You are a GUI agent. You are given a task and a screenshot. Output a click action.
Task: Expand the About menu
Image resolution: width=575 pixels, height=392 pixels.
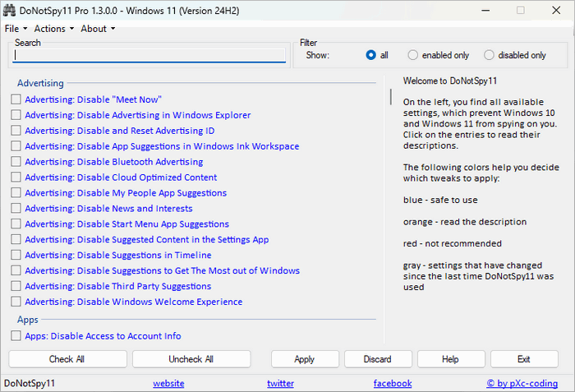(x=97, y=29)
